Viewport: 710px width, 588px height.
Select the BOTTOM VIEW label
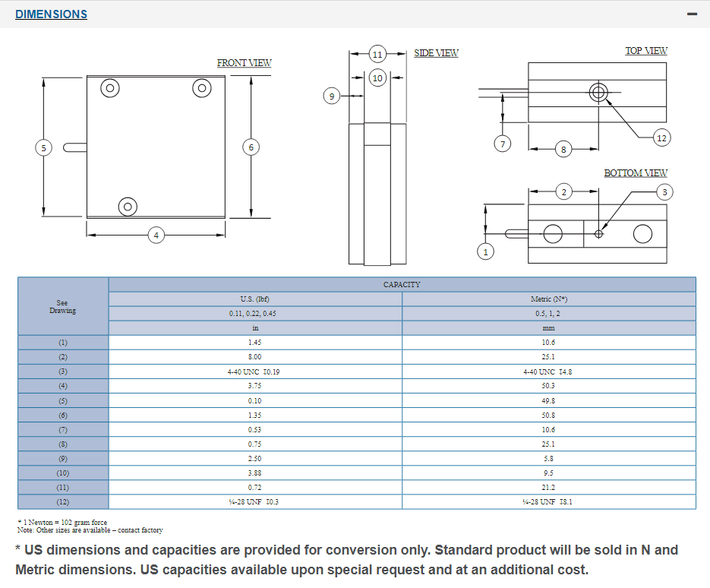point(636,172)
